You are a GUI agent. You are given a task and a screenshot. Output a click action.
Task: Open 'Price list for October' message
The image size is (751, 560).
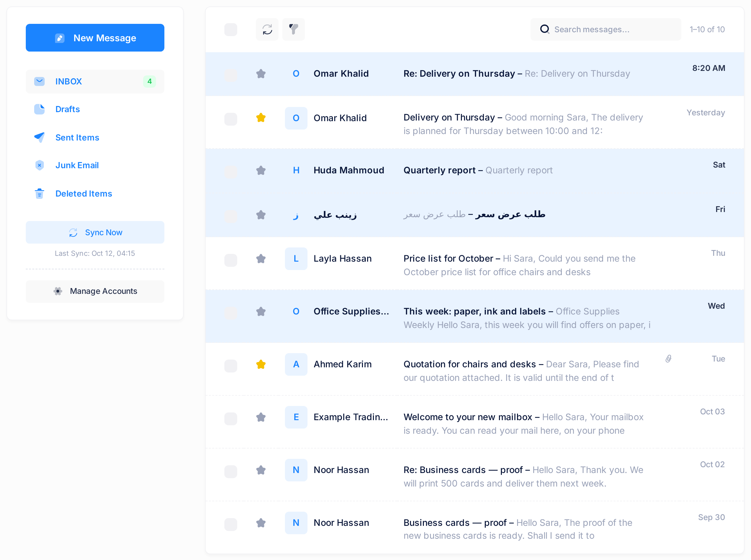[448, 258]
